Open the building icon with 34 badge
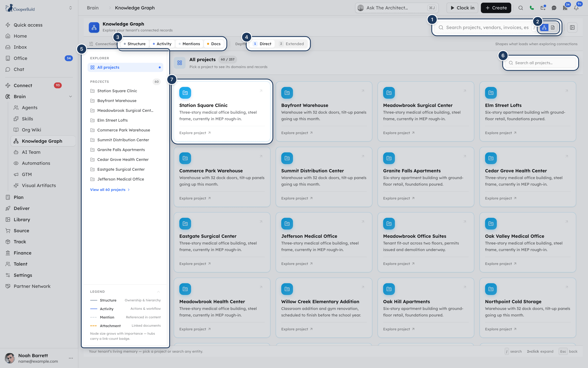The width and height of the screenshot is (588, 368). click(565, 8)
